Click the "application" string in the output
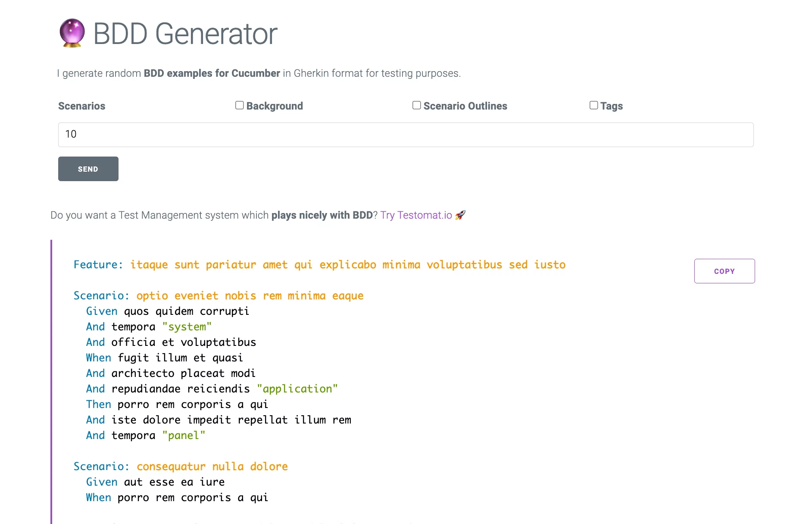Viewport: 812px width, 524px height. pyautogui.click(x=297, y=389)
